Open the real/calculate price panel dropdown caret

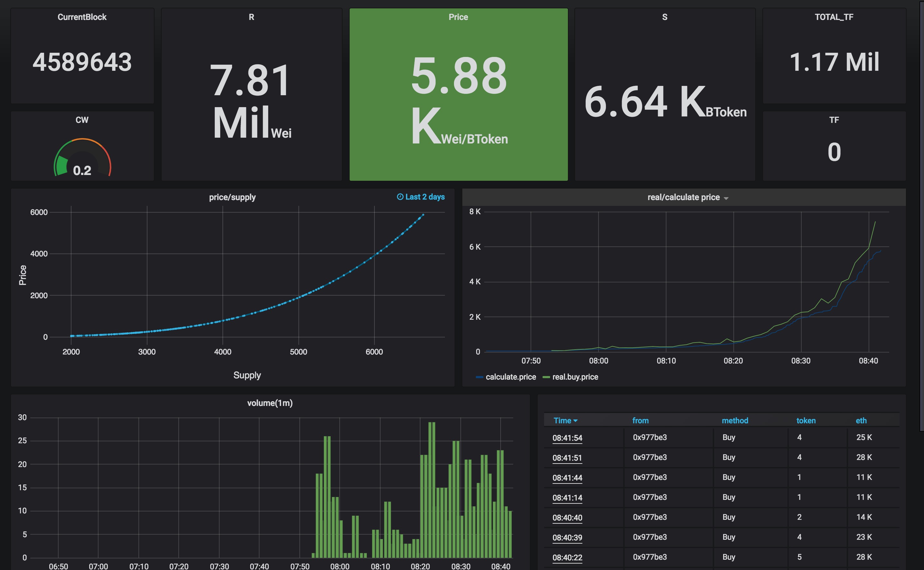click(x=726, y=198)
